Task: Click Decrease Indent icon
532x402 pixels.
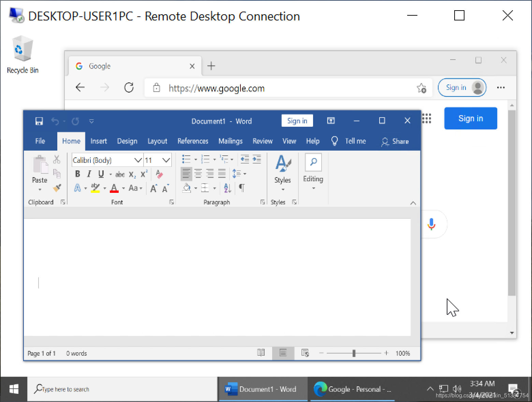Action: pos(245,159)
